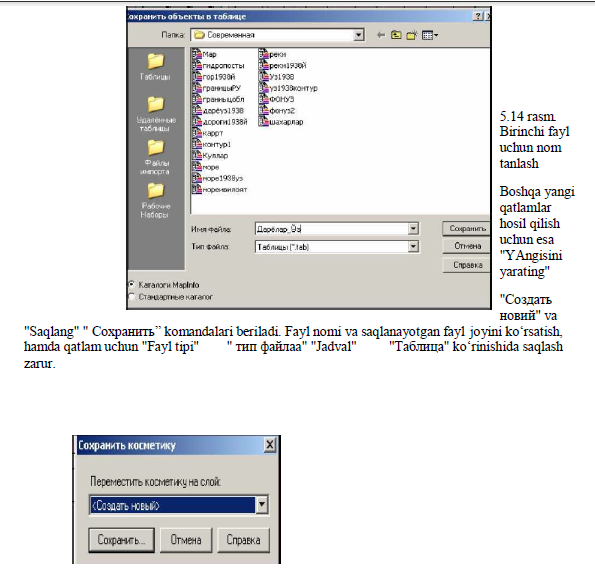Create a new folder icon
The height and width of the screenshot is (580, 595).
pyautogui.click(x=412, y=35)
